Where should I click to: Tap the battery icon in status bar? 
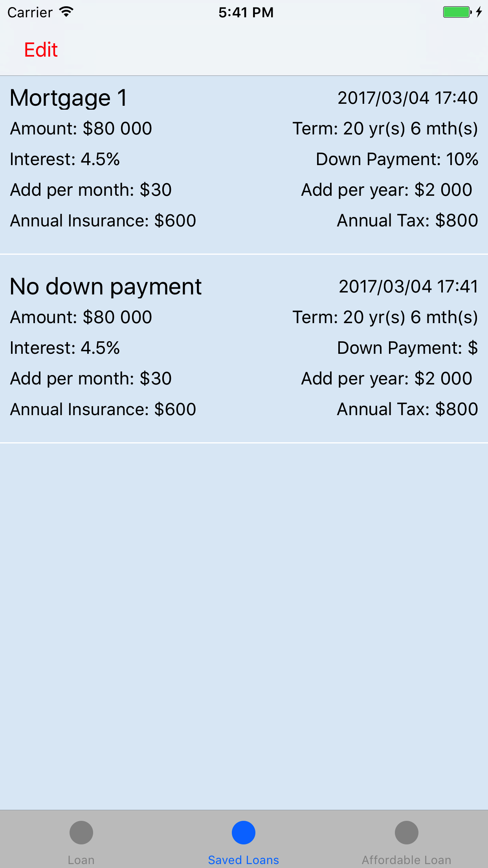coord(457,12)
